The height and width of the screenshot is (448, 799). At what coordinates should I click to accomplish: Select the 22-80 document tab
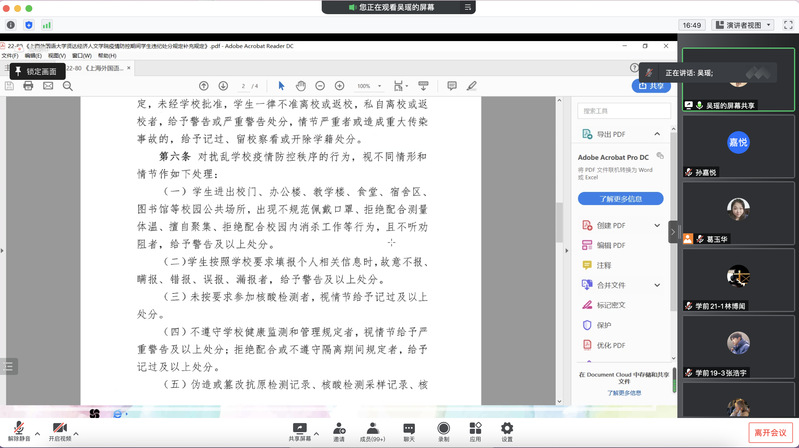(x=97, y=68)
